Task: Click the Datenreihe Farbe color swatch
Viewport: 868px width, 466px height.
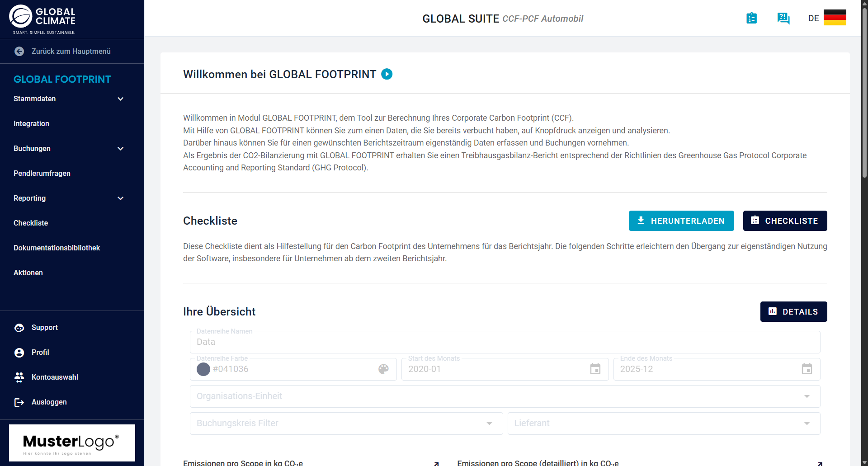Action: (203, 369)
